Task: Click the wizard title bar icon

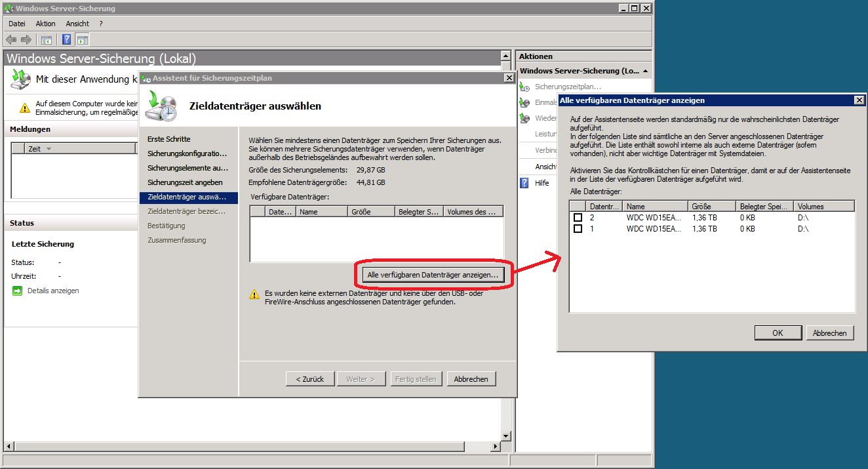Action: (146, 78)
